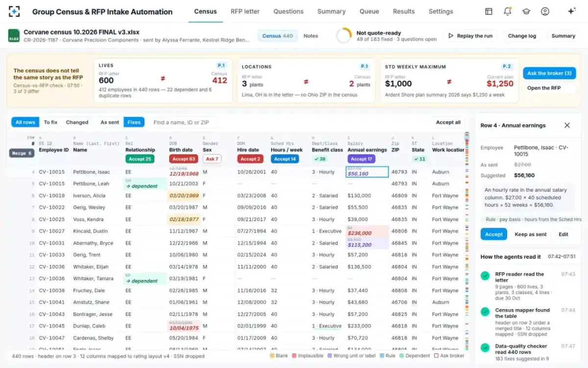Click Ask 7 under Sex column
This screenshot has height=368, width=588.
[212, 159]
